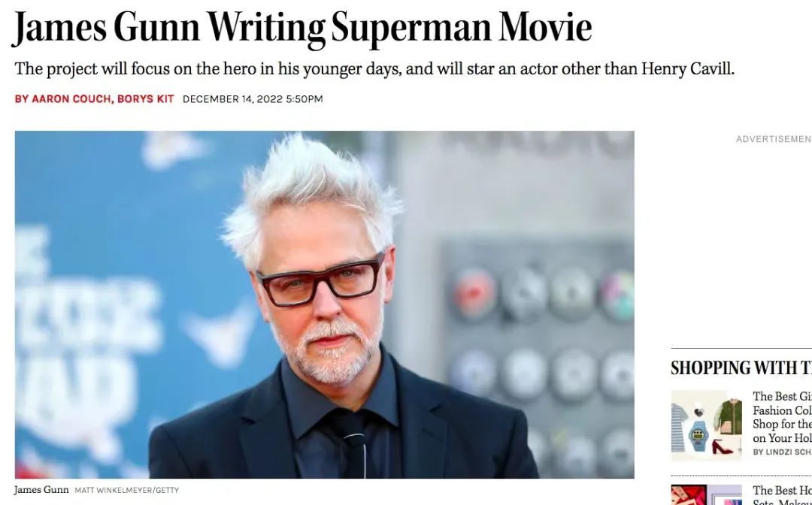Click the ADVERTISEMENT label in the sidebar
The height and width of the screenshot is (505, 812).
point(774,139)
